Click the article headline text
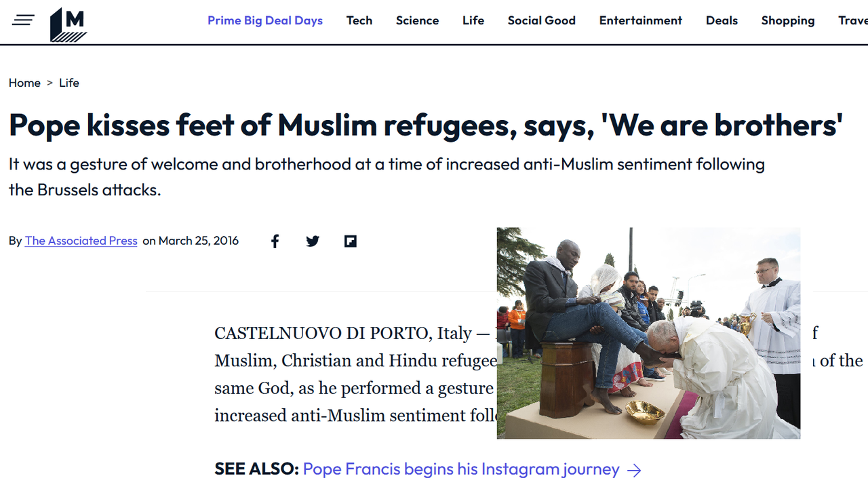868x491 pixels. [x=426, y=125]
